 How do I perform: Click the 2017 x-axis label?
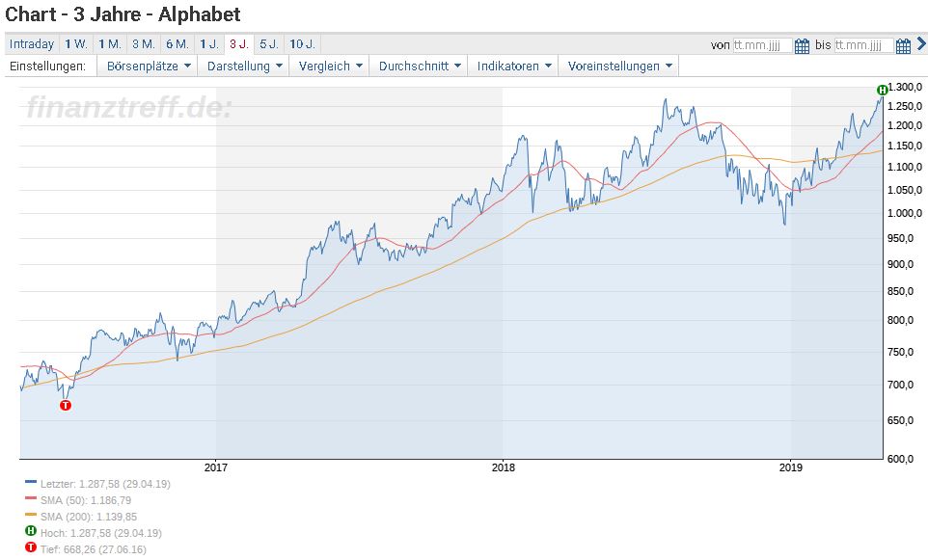(216, 467)
